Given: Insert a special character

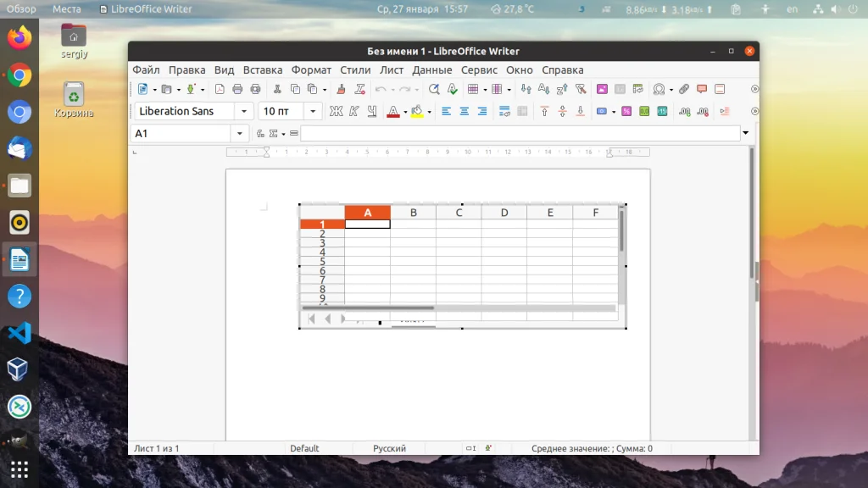Looking at the screenshot, I should pos(660,88).
